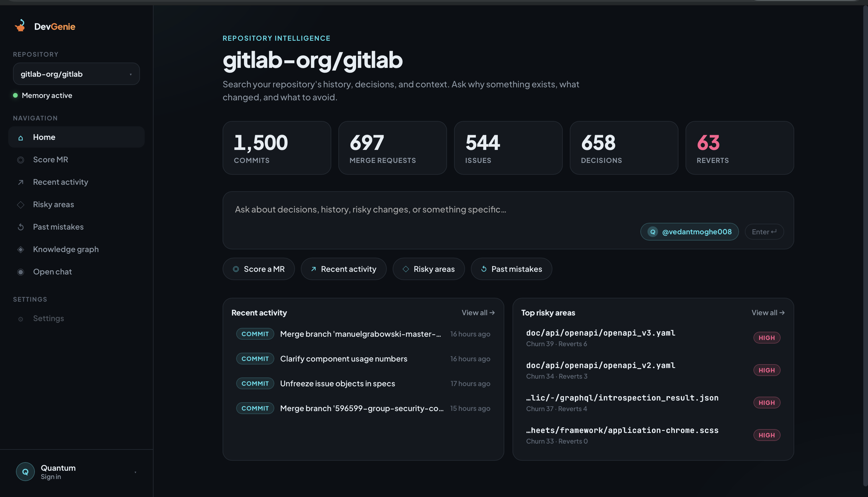This screenshot has width=868, height=497.
Task: Click the green Memory active status dot
Action: pos(15,96)
